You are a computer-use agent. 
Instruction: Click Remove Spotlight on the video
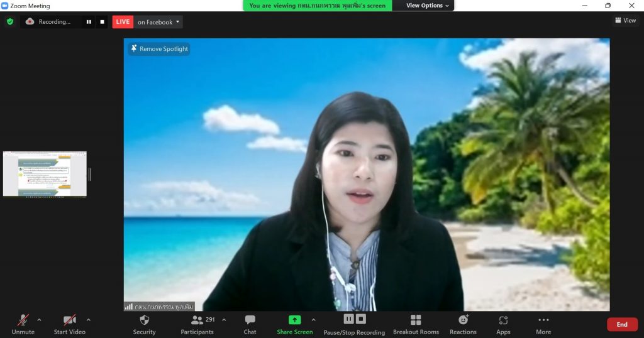159,49
